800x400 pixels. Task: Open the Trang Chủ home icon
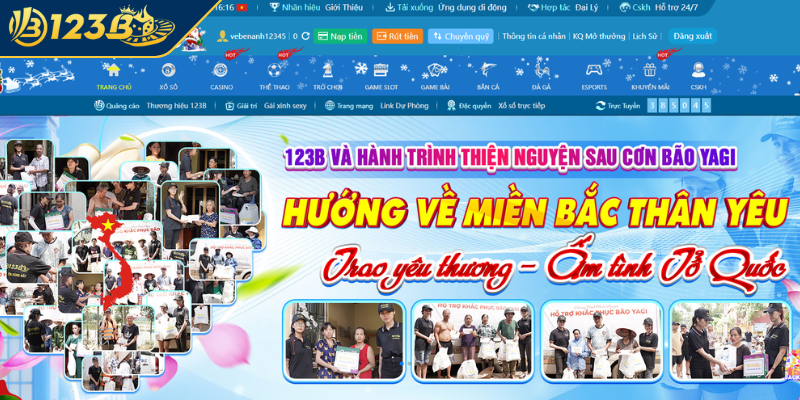click(x=113, y=72)
